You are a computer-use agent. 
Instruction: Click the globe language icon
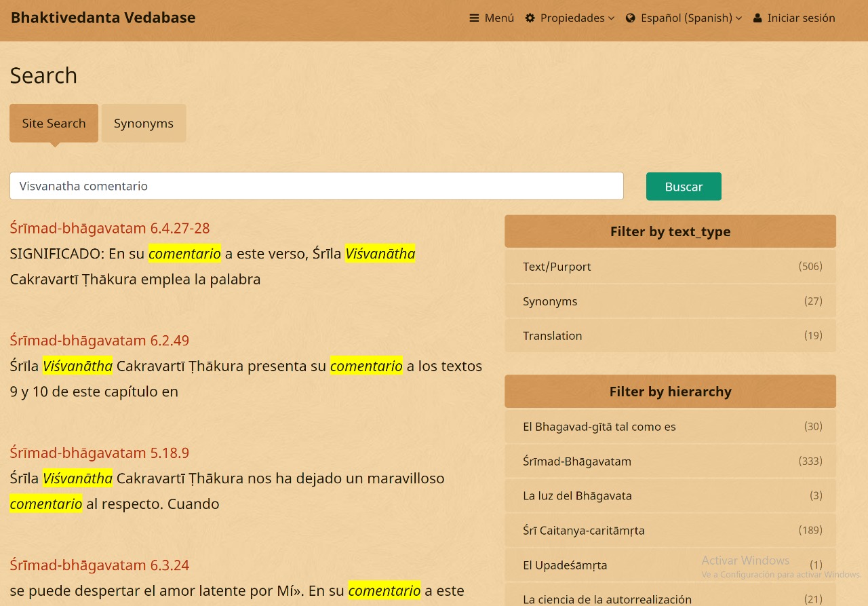pos(631,18)
